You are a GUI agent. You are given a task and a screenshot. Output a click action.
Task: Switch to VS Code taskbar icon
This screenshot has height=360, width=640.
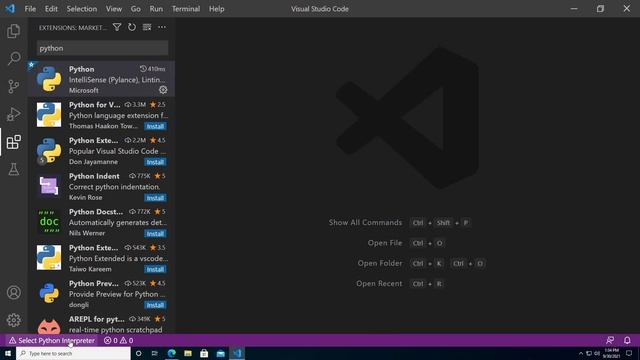point(237,353)
